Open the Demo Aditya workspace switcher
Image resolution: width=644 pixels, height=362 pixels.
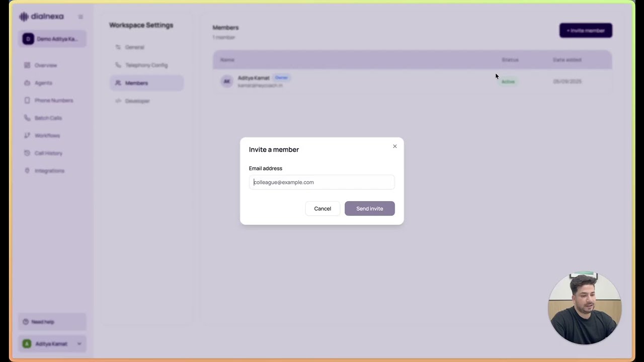point(52,39)
